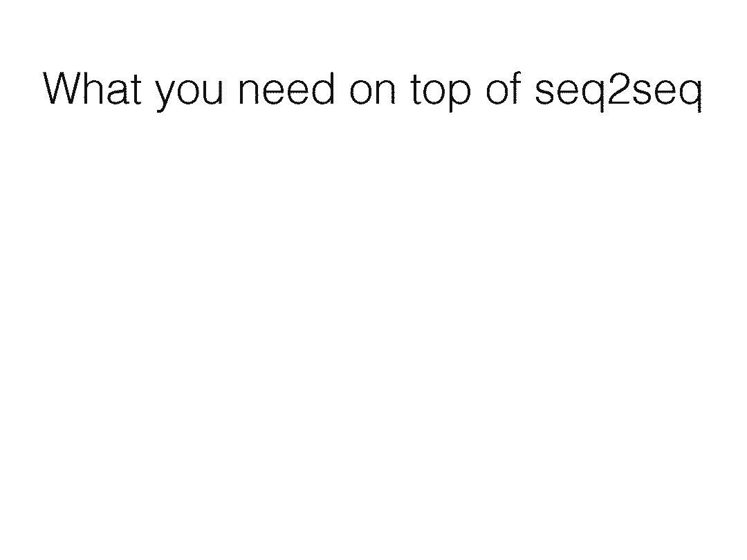Click the second "seq" after the 2
Image resolution: width=747 pixels, height=560 pixels.
click(x=668, y=94)
